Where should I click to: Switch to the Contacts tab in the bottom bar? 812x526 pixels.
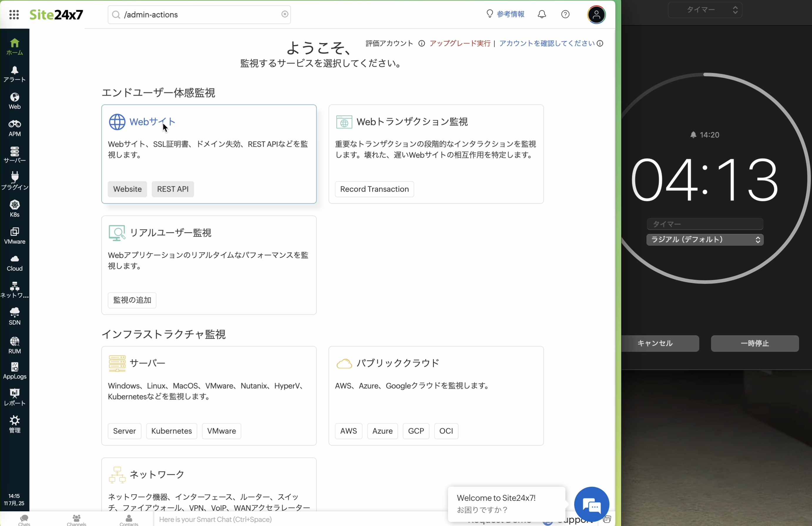point(129,520)
